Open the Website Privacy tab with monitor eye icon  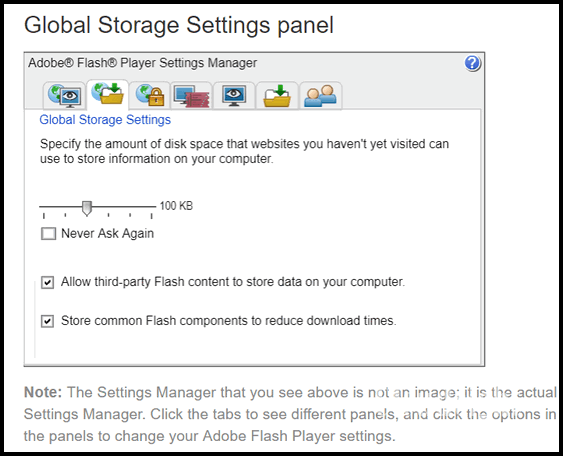point(234,95)
